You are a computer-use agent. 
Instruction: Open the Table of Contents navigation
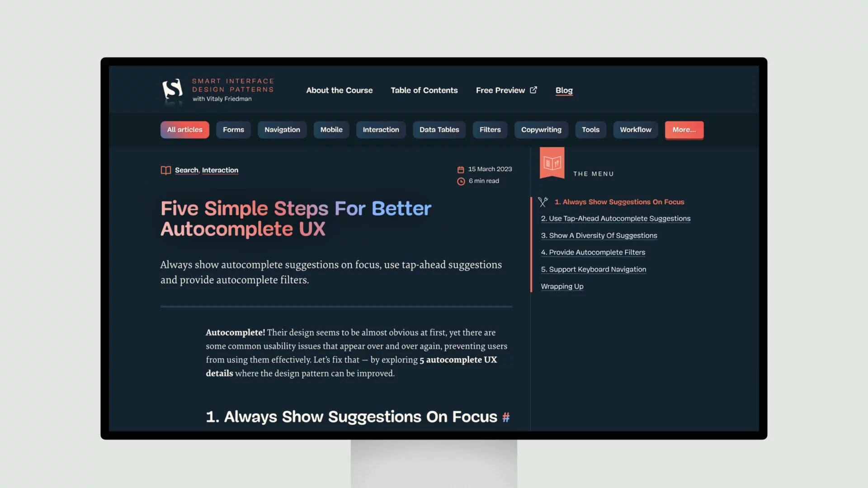pyautogui.click(x=424, y=90)
